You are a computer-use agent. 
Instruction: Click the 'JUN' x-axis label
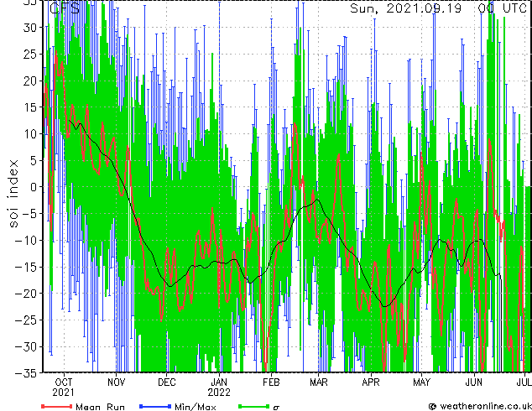pyautogui.click(x=473, y=382)
